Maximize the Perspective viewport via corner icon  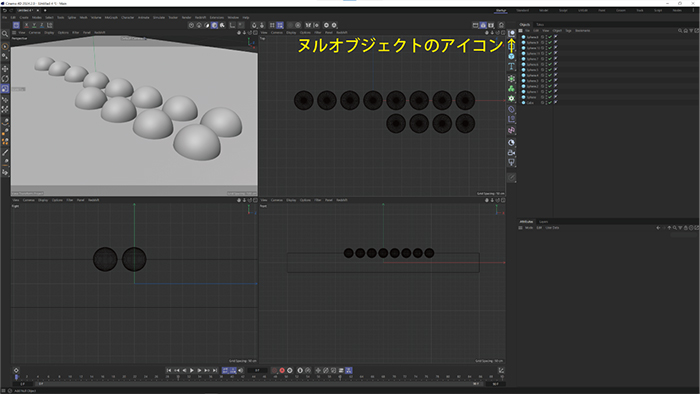[x=255, y=33]
